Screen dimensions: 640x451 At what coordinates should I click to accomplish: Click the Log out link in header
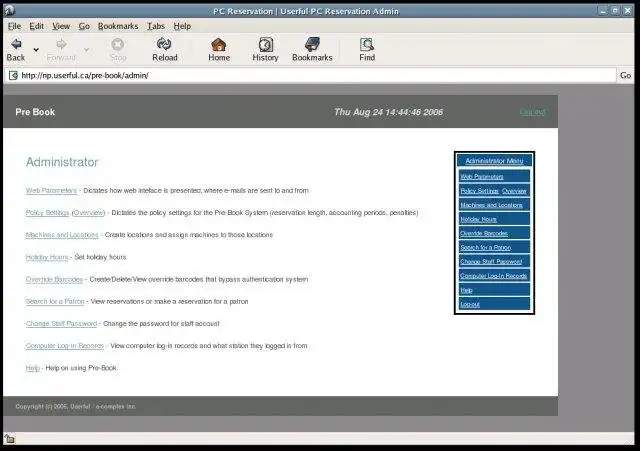[533, 112]
